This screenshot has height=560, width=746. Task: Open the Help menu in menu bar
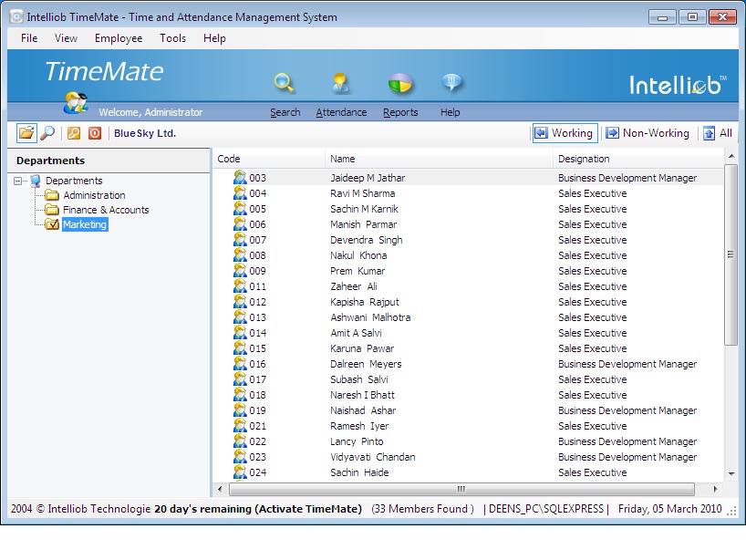point(214,38)
